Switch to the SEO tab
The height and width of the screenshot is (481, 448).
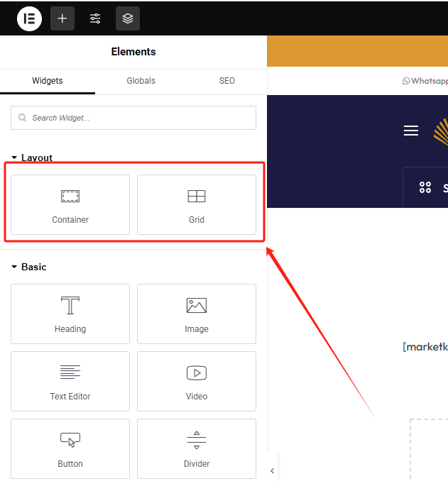click(227, 81)
